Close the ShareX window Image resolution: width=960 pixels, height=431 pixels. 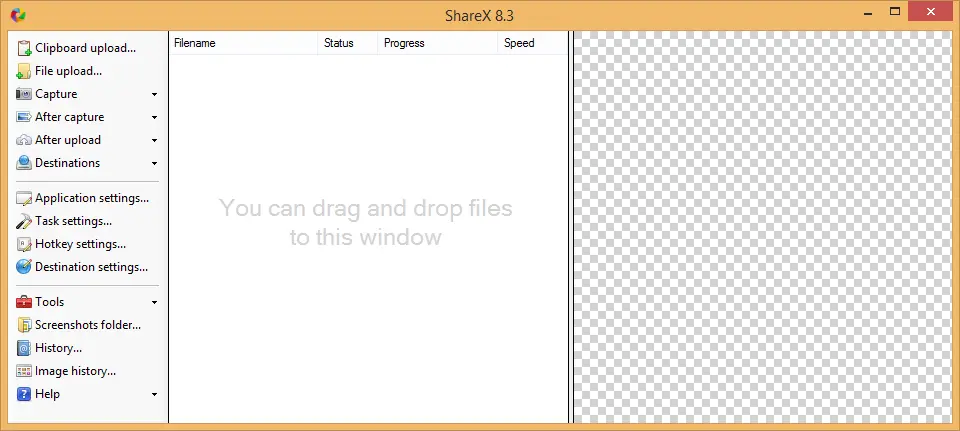click(931, 11)
